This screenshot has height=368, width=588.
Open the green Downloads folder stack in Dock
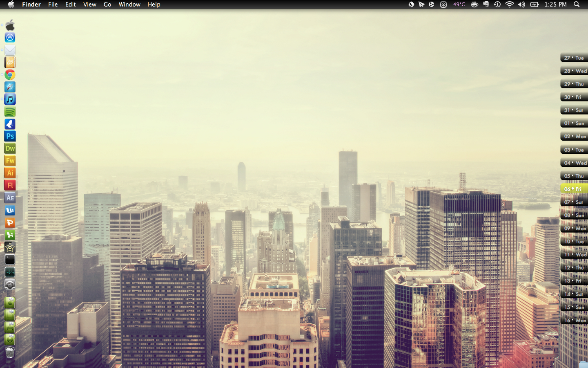point(10,339)
